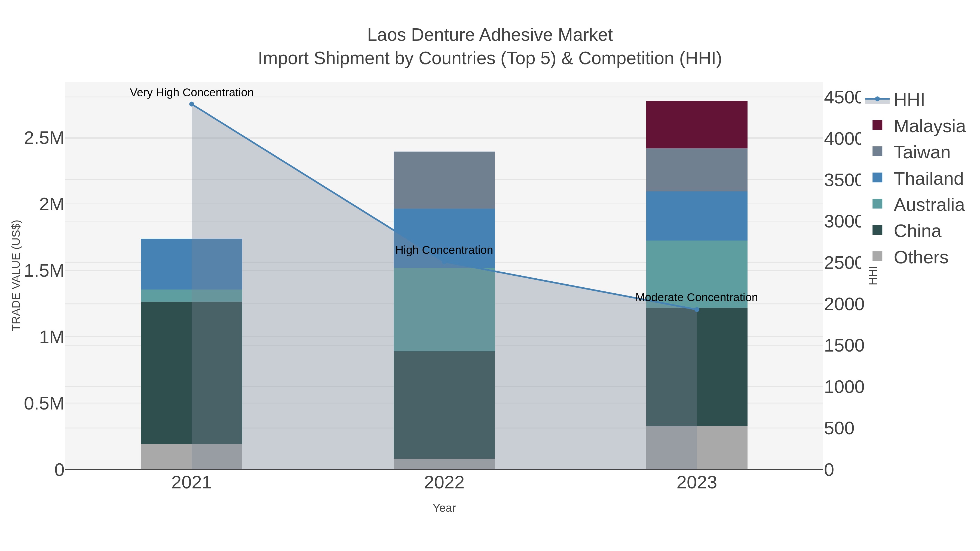
Task: Click the 1M left axis tick label
Action: pos(52,337)
